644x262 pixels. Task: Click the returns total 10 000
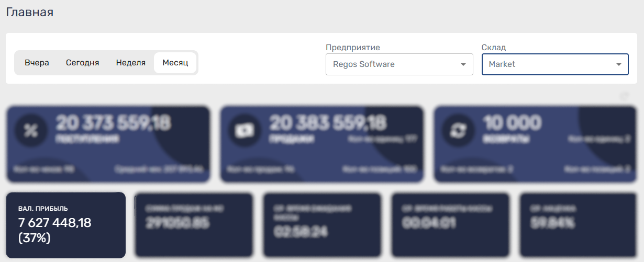513,123
